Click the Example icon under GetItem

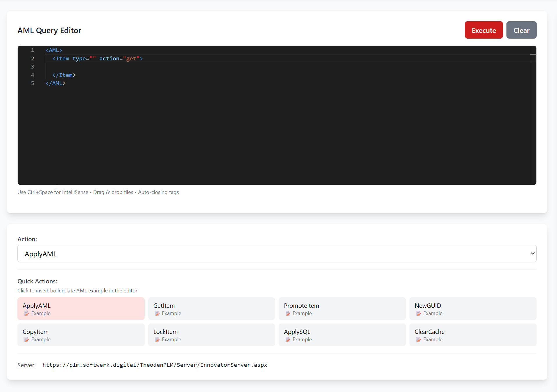(x=157, y=314)
